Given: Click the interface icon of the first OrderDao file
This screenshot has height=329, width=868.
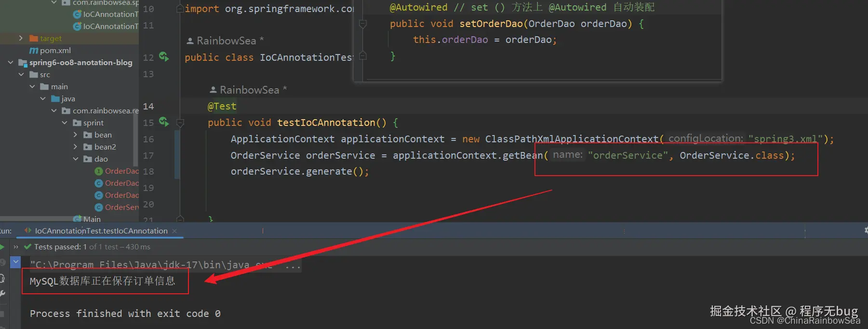Looking at the screenshot, I should [99, 171].
